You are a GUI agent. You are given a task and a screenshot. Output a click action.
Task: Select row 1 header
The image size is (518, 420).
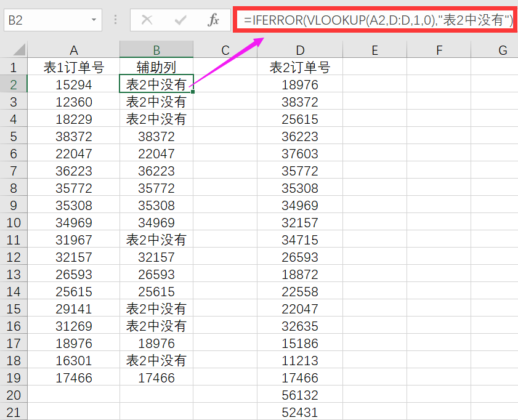pos(14,67)
